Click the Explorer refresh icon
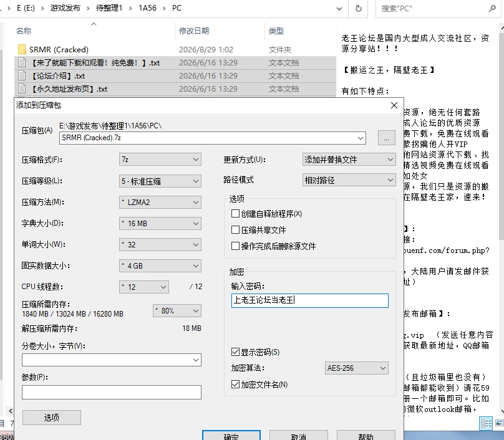This screenshot has height=440, width=504. (x=359, y=8)
